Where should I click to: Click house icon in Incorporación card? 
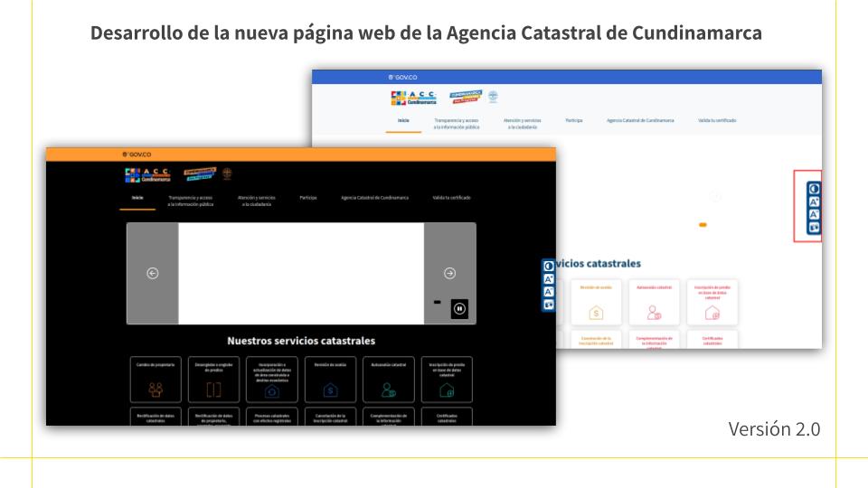(x=272, y=390)
